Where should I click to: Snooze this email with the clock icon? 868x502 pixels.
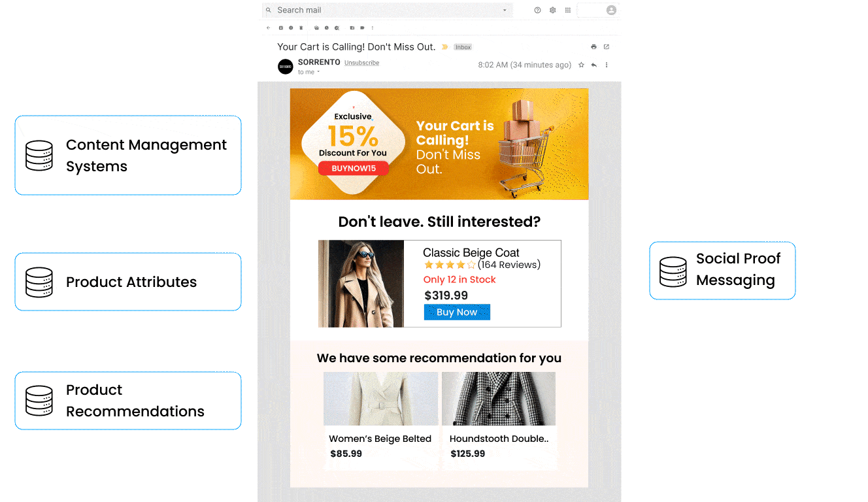(x=326, y=28)
